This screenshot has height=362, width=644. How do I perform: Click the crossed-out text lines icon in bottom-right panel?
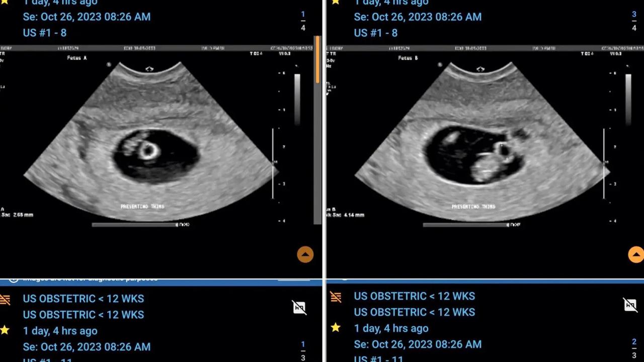click(x=336, y=297)
